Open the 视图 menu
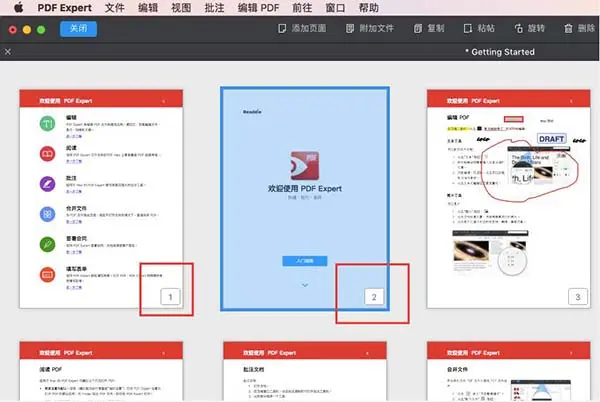 181,8
